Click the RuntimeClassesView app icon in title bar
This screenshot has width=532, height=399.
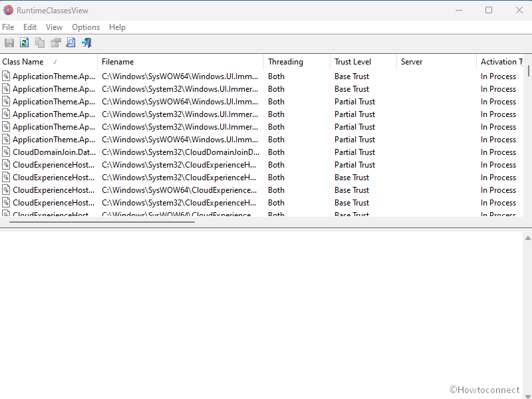(8, 10)
